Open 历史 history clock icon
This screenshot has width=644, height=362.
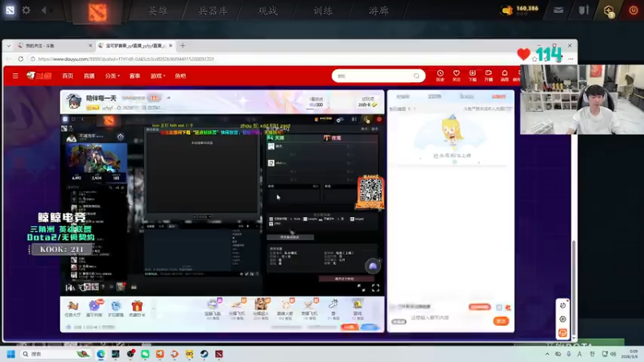(440, 76)
